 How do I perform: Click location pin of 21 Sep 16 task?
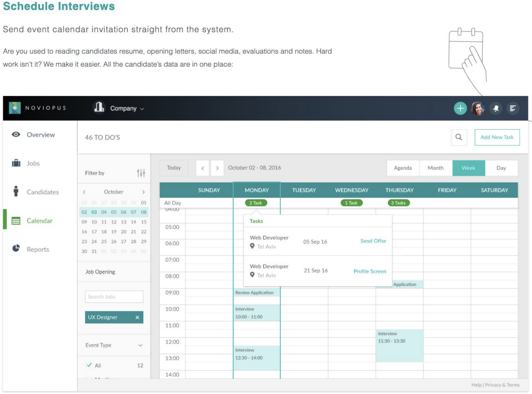pos(252,275)
